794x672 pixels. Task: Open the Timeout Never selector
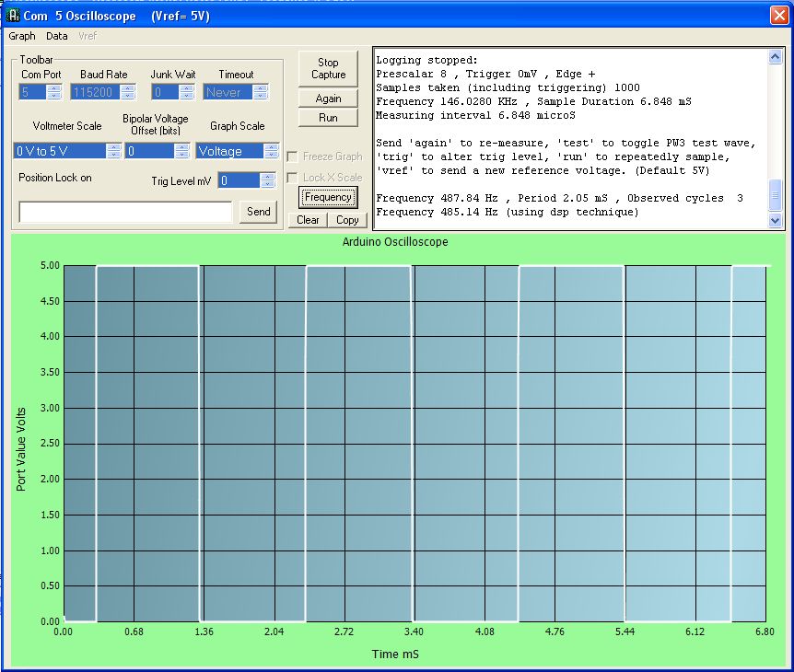tap(236, 92)
